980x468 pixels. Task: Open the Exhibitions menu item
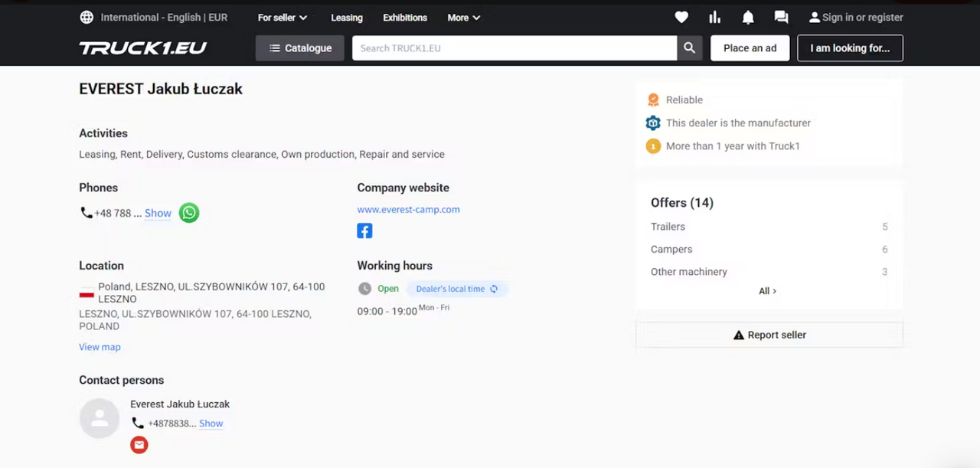pos(405,18)
